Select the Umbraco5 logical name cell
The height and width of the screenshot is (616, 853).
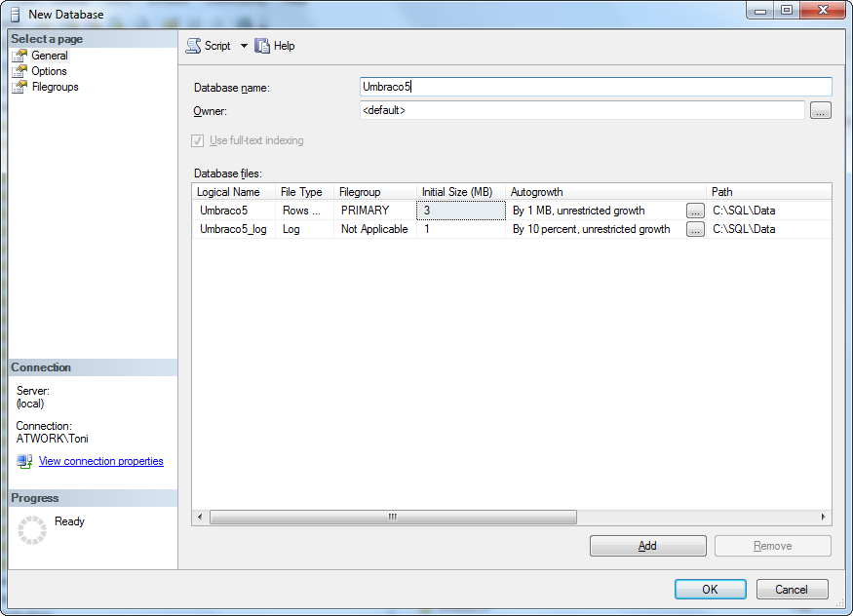point(234,211)
